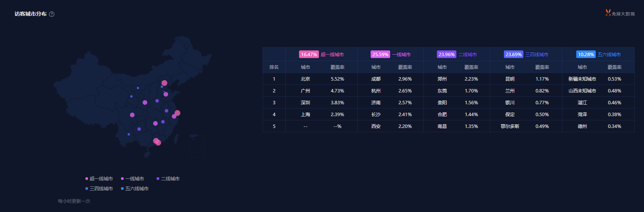Click the 10.28% 五六线城市 badge
The image size is (644, 212).
(x=586, y=54)
